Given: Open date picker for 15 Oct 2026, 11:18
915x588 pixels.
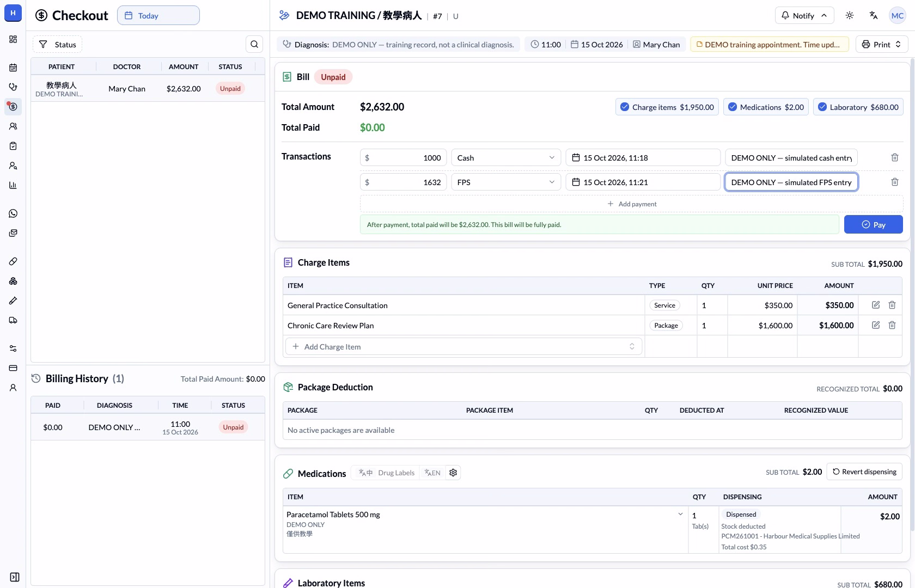Looking at the screenshot, I should pos(643,157).
